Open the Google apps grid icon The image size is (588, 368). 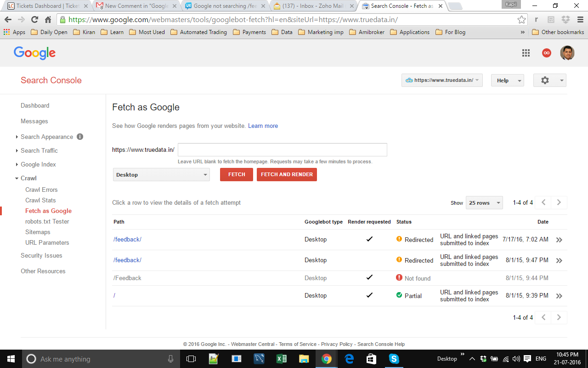tap(526, 53)
